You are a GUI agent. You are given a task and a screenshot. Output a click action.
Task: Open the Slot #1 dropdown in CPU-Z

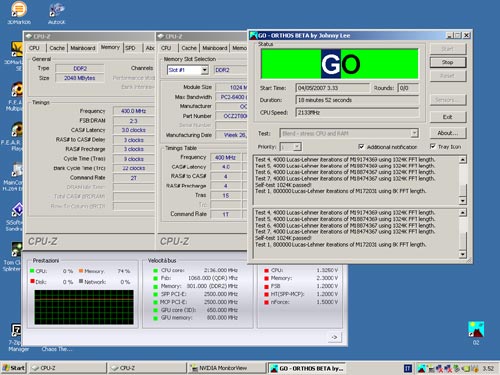tap(205, 70)
